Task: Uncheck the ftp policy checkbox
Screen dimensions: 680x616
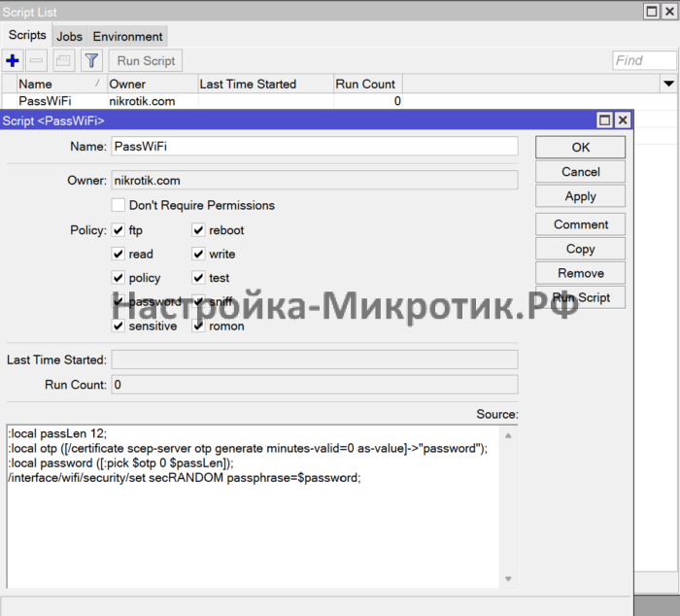Action: [118, 230]
